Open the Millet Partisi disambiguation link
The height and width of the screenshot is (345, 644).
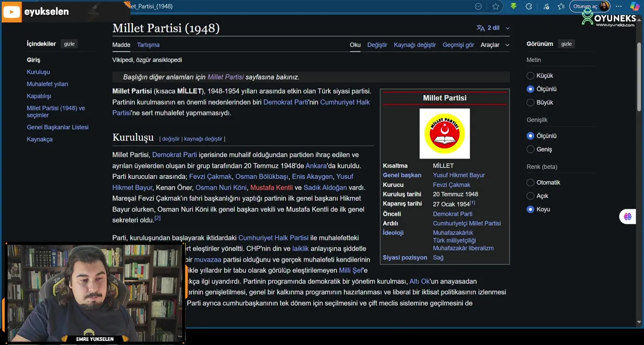226,77
